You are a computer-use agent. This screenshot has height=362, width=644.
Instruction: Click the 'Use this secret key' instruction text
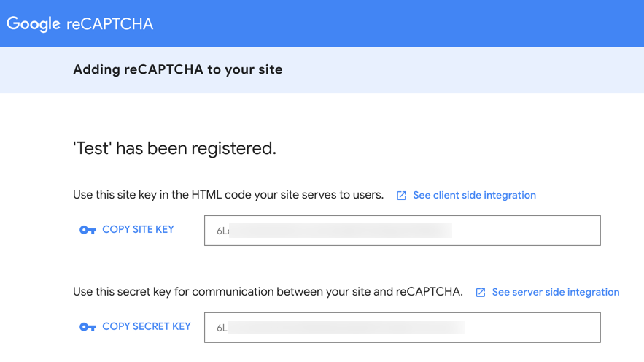(x=268, y=292)
